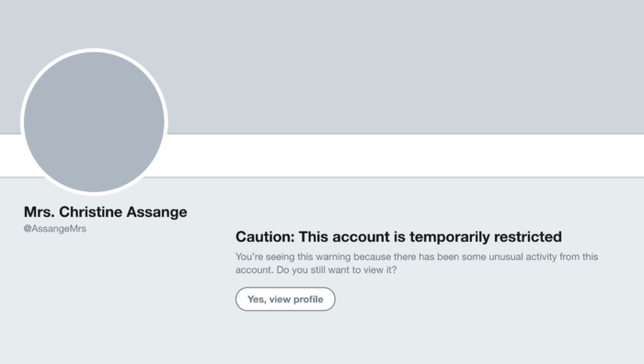Click the @AssangeMrs handle
The image size is (644, 364).
pyautogui.click(x=55, y=229)
